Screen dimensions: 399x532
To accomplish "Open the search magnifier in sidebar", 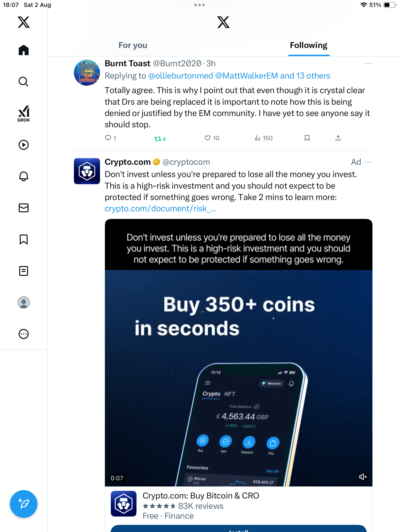I will [24, 82].
